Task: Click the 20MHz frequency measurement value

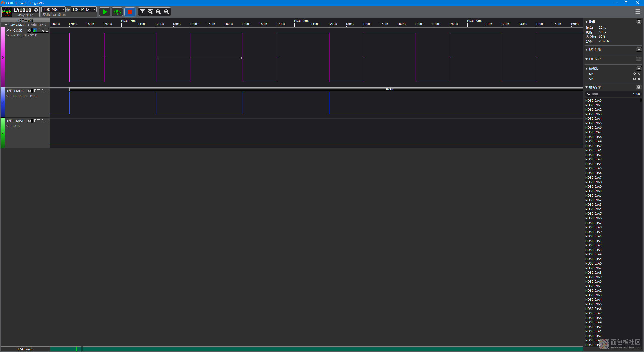Action: pyautogui.click(x=604, y=41)
